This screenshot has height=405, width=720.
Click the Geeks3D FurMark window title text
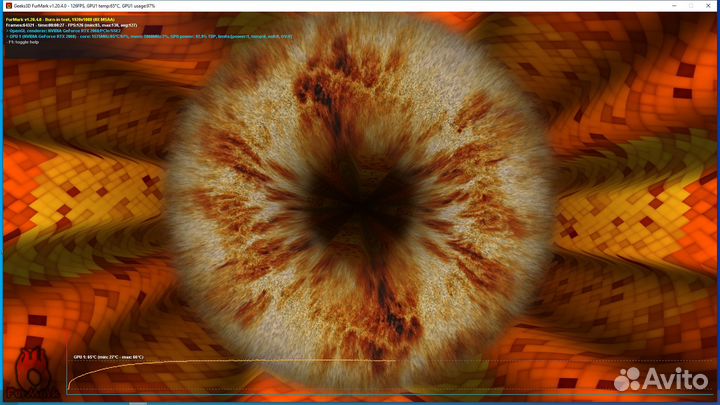pos(84,6)
